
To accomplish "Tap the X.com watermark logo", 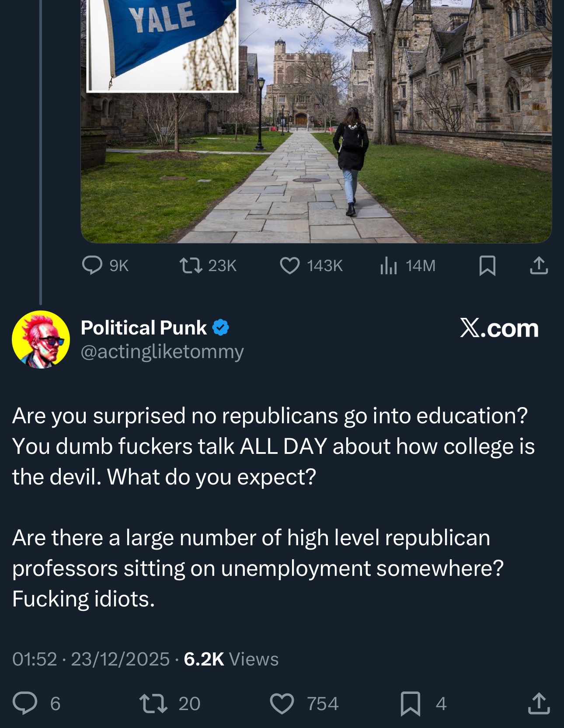I will 499,328.
